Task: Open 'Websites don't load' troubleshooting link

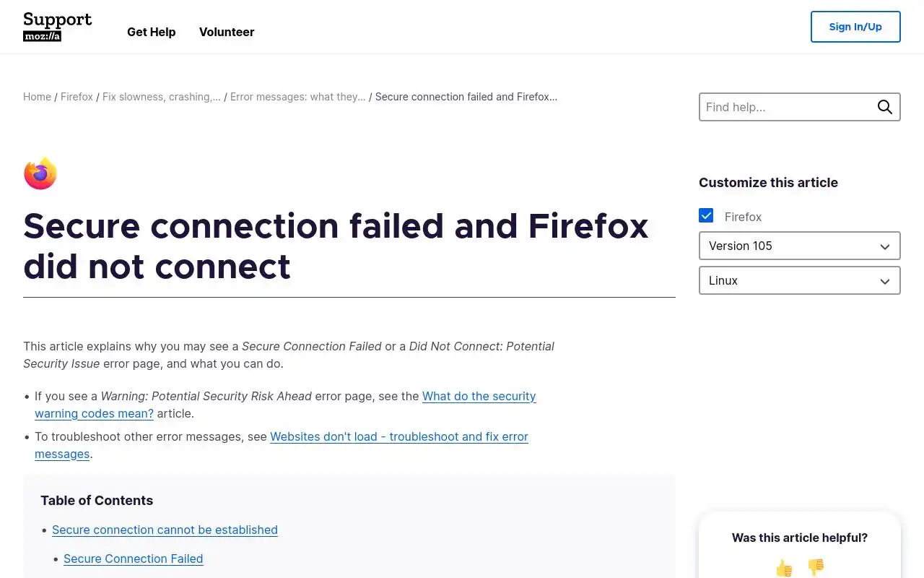Action: tap(398, 436)
